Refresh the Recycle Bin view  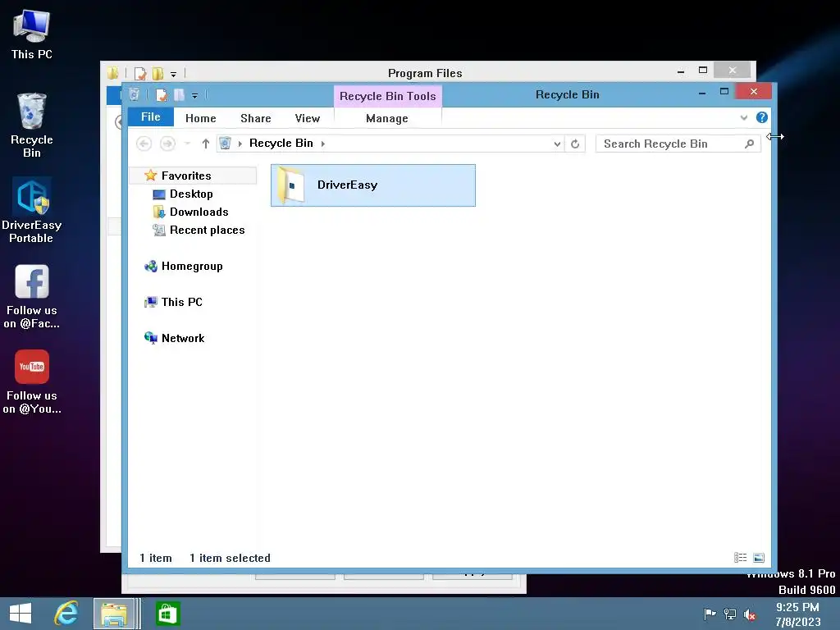pos(575,144)
